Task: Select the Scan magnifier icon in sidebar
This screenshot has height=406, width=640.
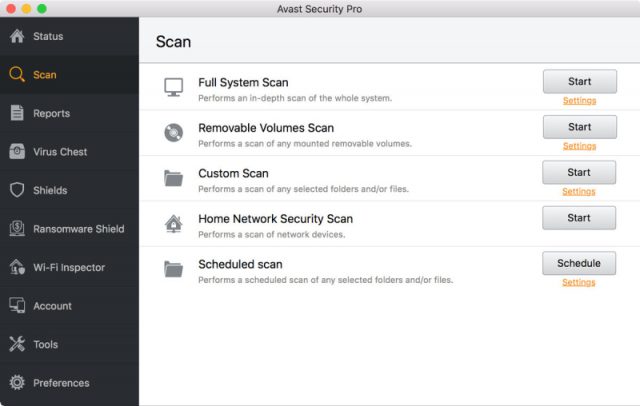Action: point(17,74)
